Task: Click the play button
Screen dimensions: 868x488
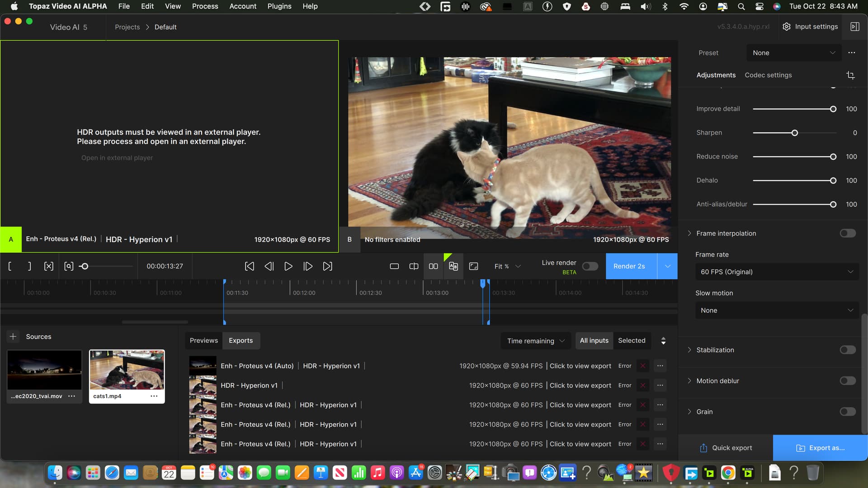Action: click(288, 266)
